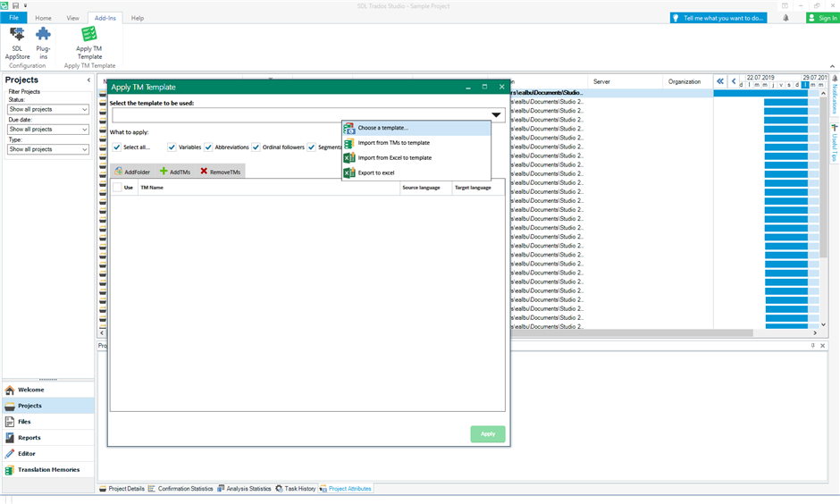This screenshot has width=840, height=504.
Task: Sort by the TM Name column header
Action: click(x=269, y=188)
